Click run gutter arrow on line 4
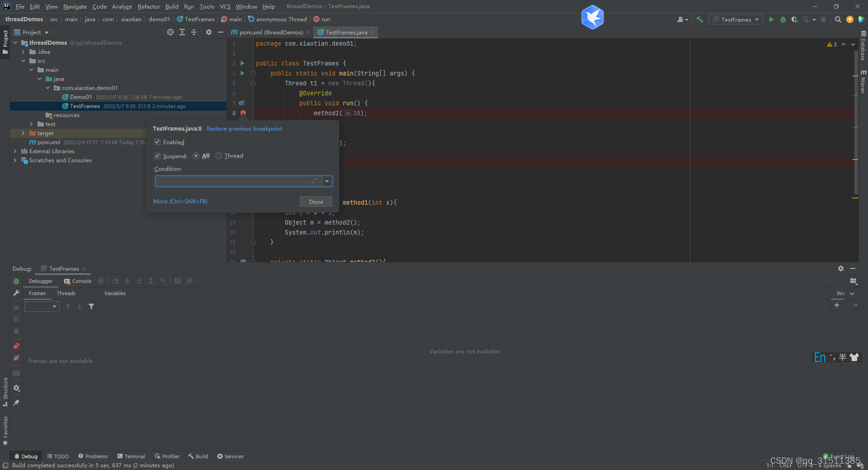The height and width of the screenshot is (470, 868). [x=242, y=73]
